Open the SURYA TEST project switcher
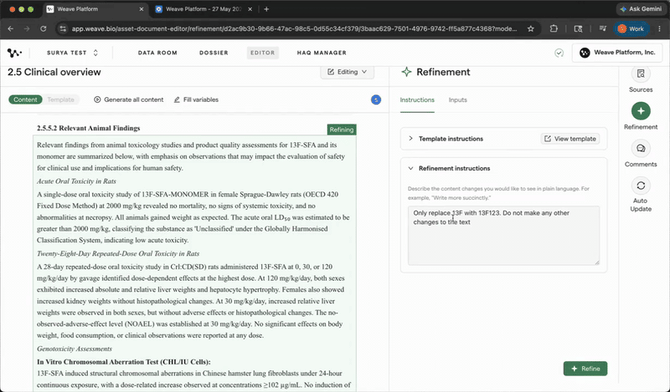This screenshot has height=392, width=670. [x=72, y=53]
